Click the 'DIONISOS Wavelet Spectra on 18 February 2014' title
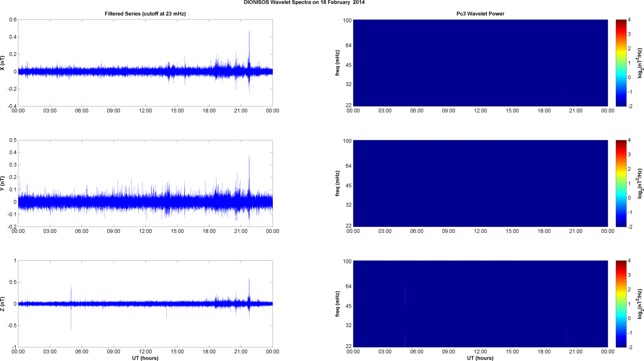The height and width of the screenshot is (361, 644). coord(304,3)
